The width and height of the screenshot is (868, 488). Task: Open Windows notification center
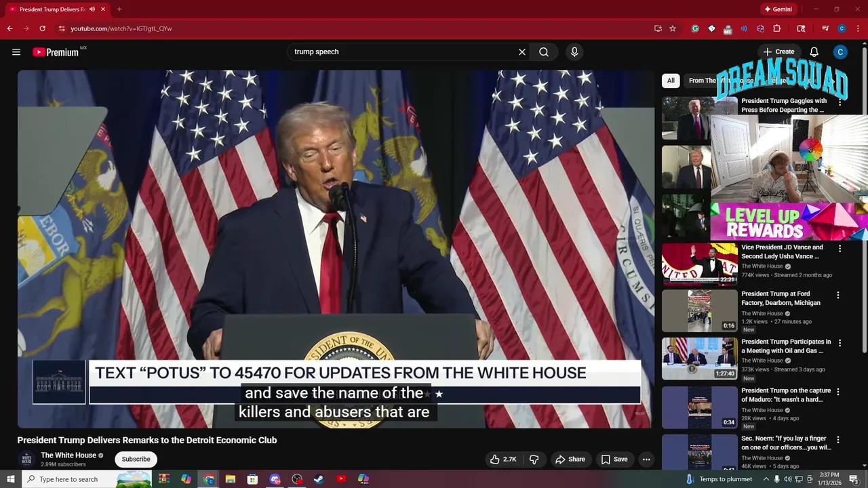coord(854,479)
